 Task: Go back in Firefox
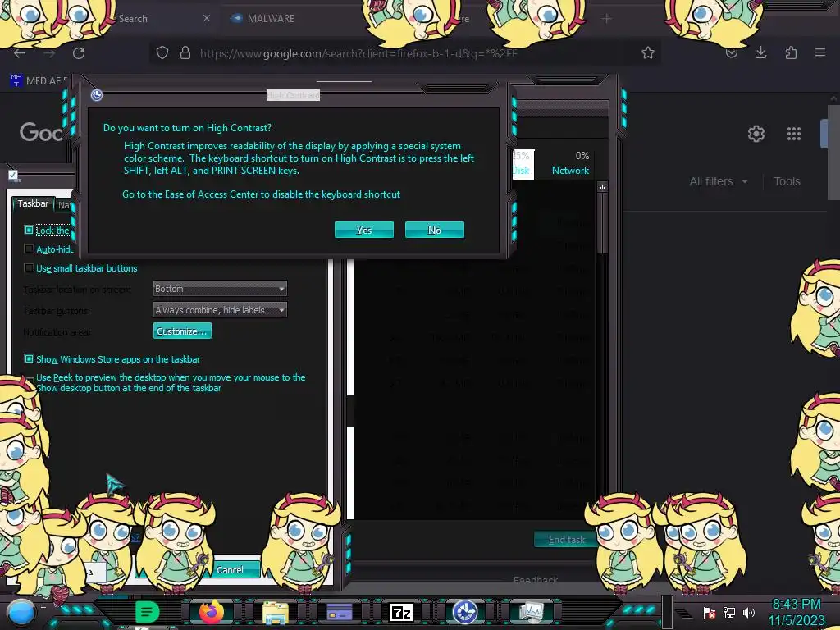tap(20, 53)
